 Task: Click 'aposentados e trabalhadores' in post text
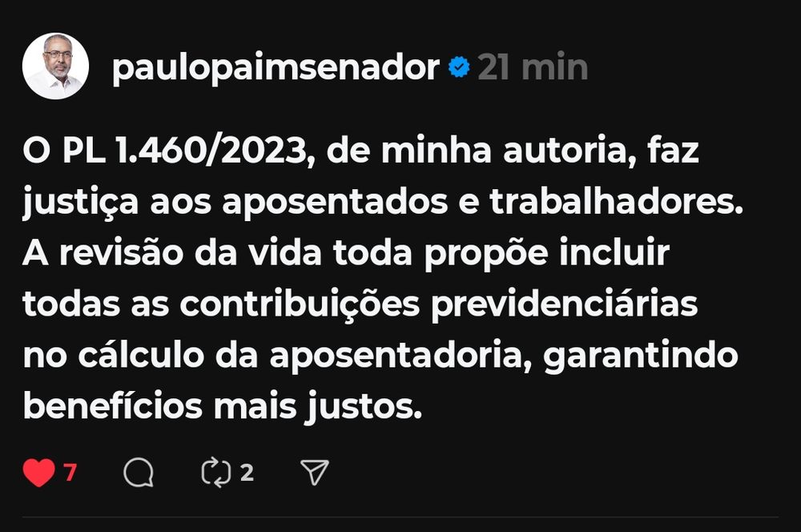click(x=482, y=202)
